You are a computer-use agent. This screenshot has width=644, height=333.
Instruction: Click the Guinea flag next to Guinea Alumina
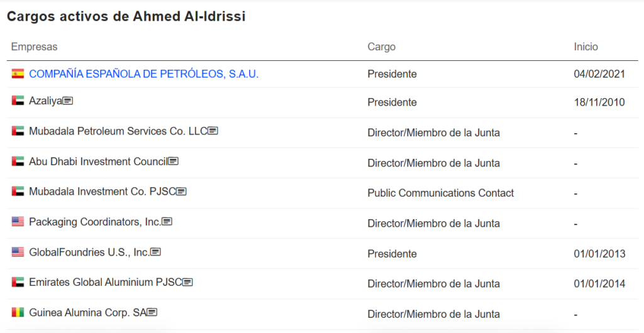pyautogui.click(x=18, y=312)
